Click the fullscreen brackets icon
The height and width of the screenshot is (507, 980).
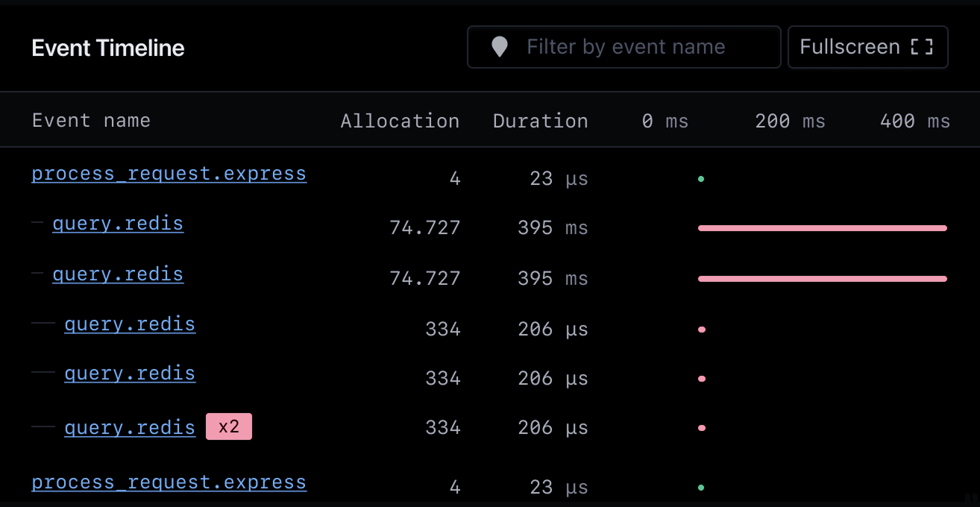click(x=922, y=47)
